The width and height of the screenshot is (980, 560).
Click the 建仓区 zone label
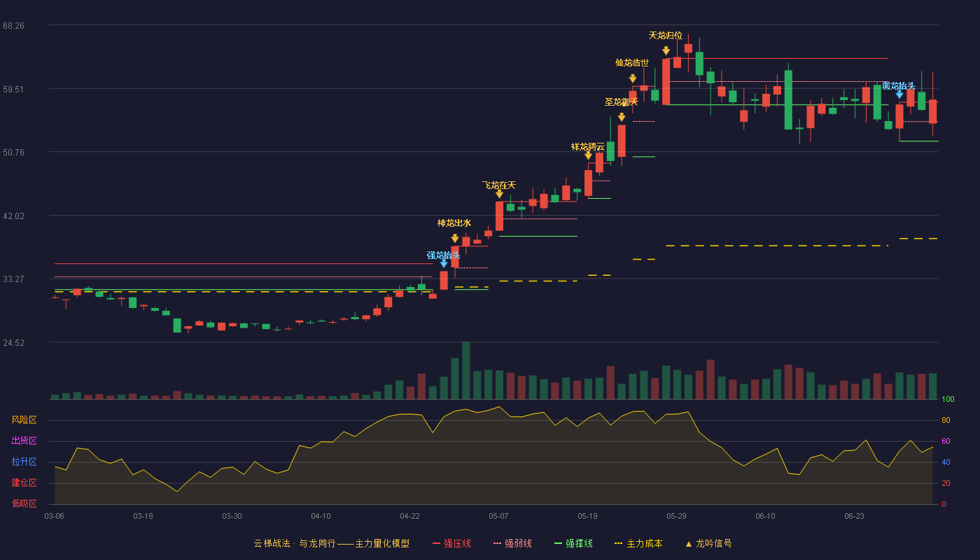[x=24, y=483]
